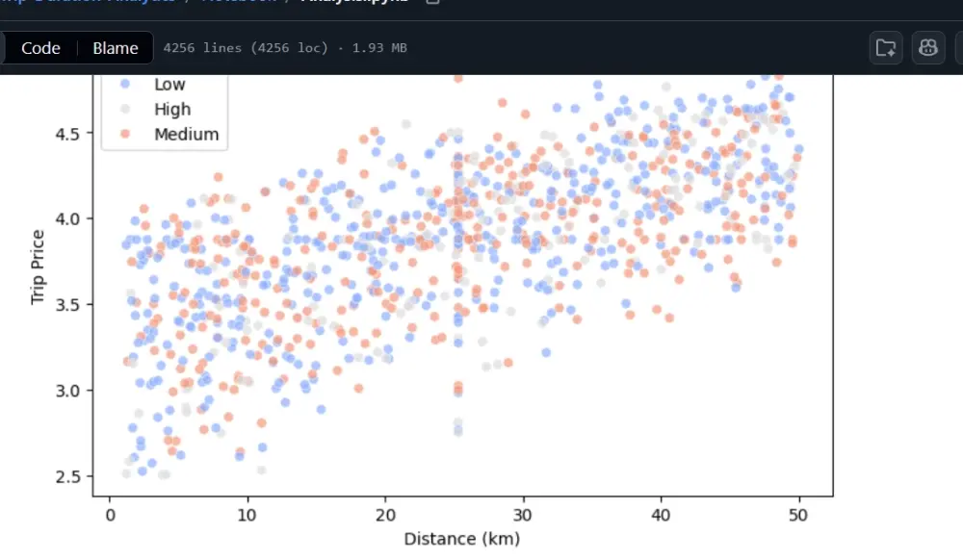Click the 3.0 y-axis tick label

click(x=67, y=391)
